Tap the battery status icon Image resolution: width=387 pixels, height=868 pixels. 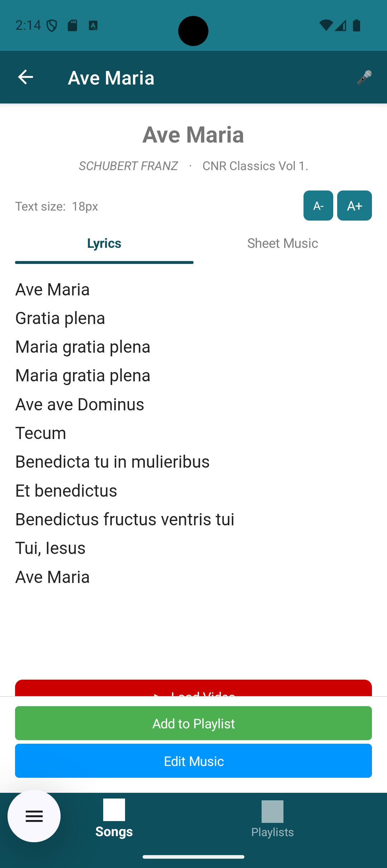click(x=357, y=25)
